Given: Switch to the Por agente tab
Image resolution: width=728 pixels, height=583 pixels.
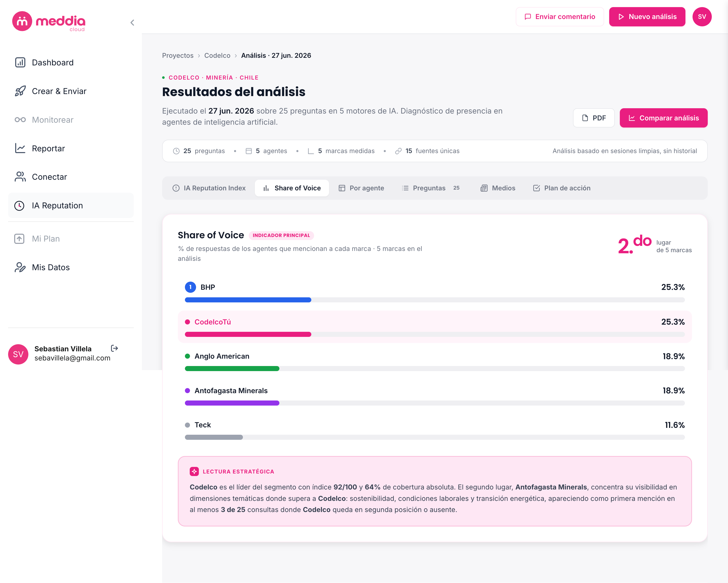Looking at the screenshot, I should 361,188.
